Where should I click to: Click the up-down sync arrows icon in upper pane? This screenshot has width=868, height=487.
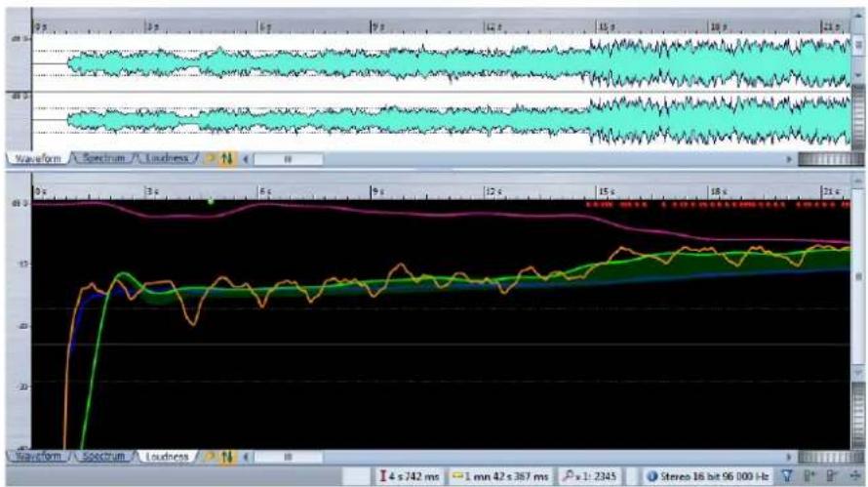coord(227,159)
